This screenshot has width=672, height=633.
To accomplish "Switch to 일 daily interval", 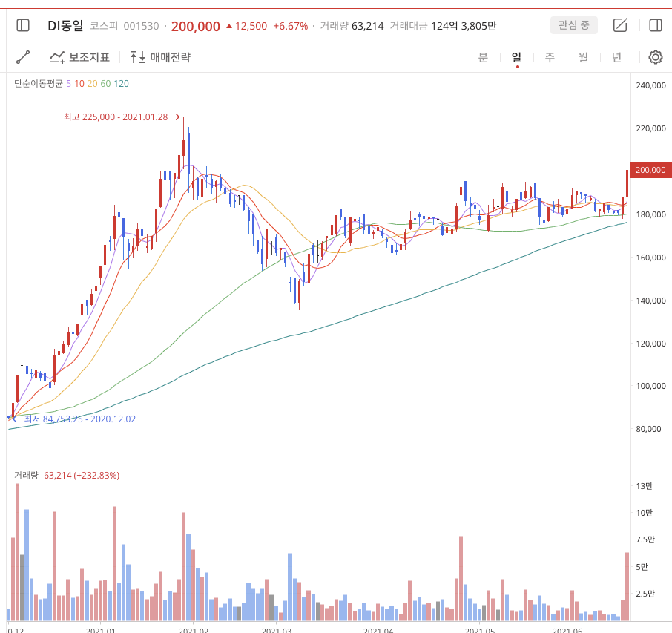I will click(x=516, y=57).
